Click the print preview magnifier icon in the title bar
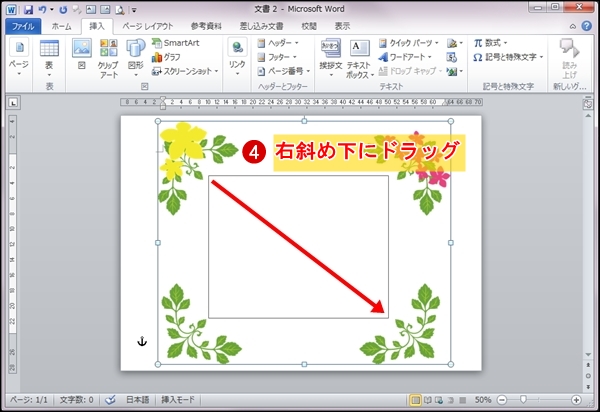The height and width of the screenshot is (412, 600). tap(120, 10)
